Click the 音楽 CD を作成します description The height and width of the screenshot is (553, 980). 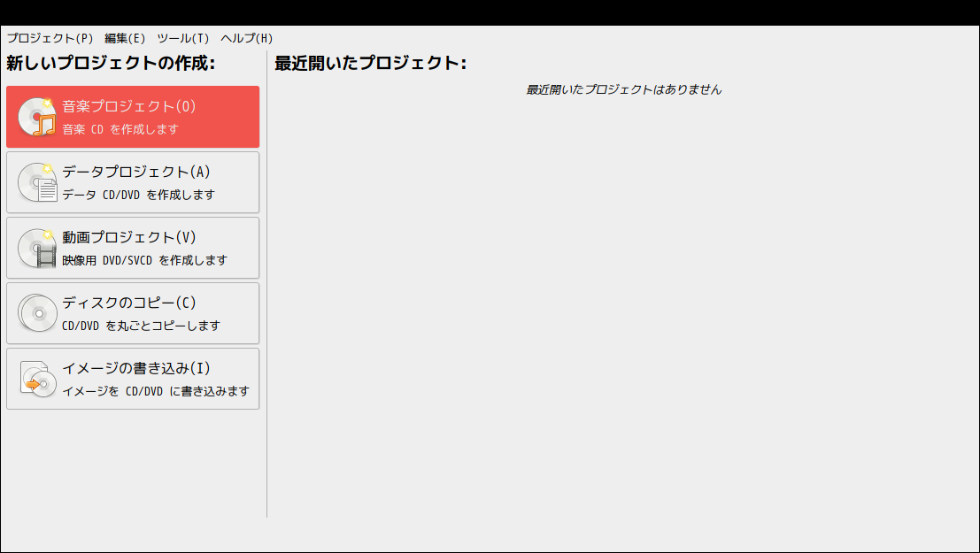[120, 129]
